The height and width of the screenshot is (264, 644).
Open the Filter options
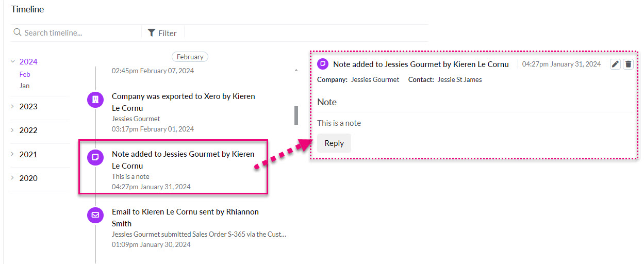point(162,33)
